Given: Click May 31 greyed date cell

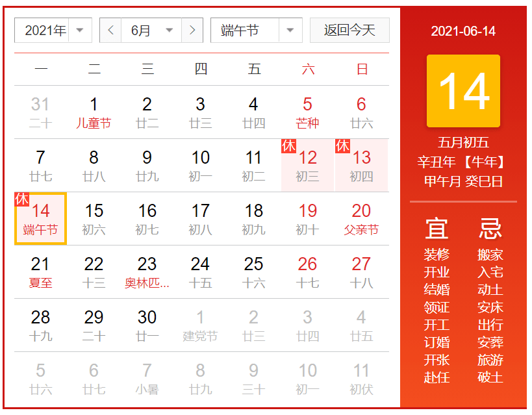Looking at the screenshot, I should 40,112.
